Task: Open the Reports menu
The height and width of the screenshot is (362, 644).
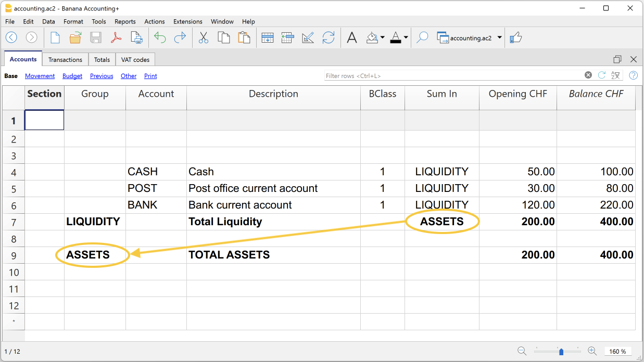Action: (125, 21)
